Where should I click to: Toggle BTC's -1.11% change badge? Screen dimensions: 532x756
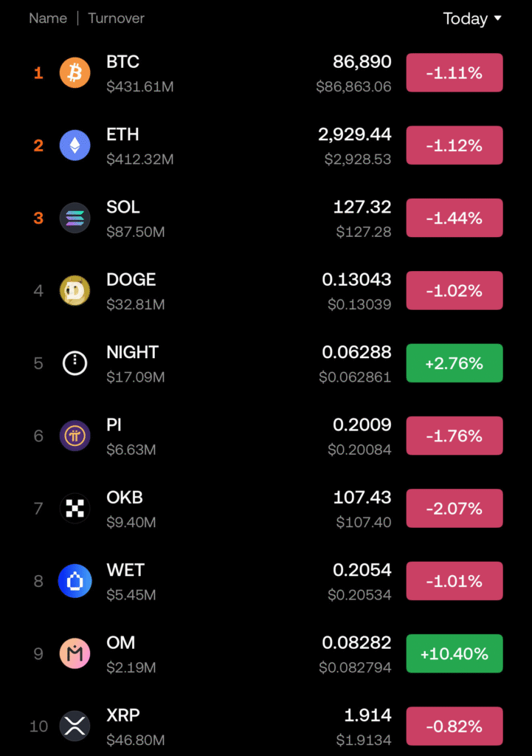pos(454,73)
